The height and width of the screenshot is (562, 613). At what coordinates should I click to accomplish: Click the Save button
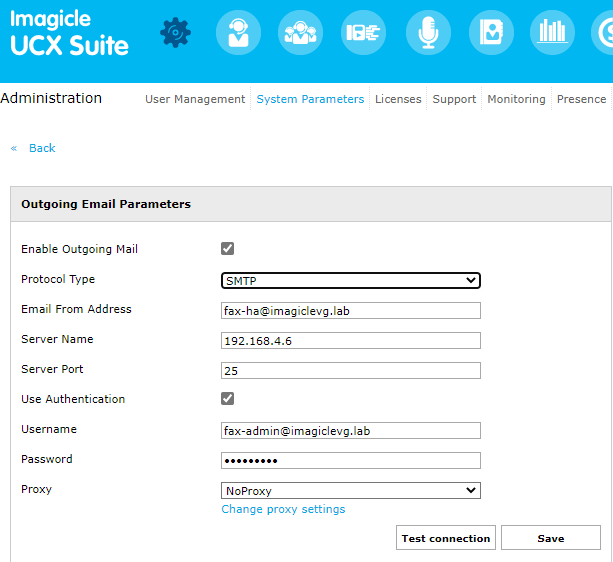pyautogui.click(x=550, y=538)
